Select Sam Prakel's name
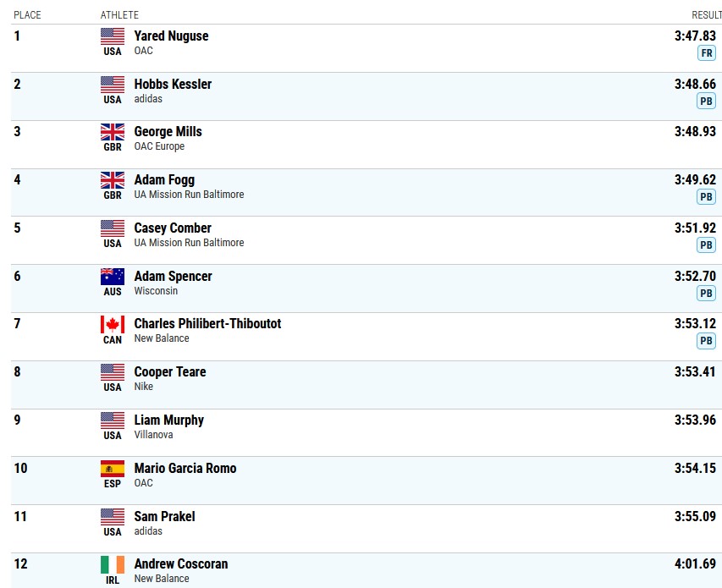 (164, 516)
